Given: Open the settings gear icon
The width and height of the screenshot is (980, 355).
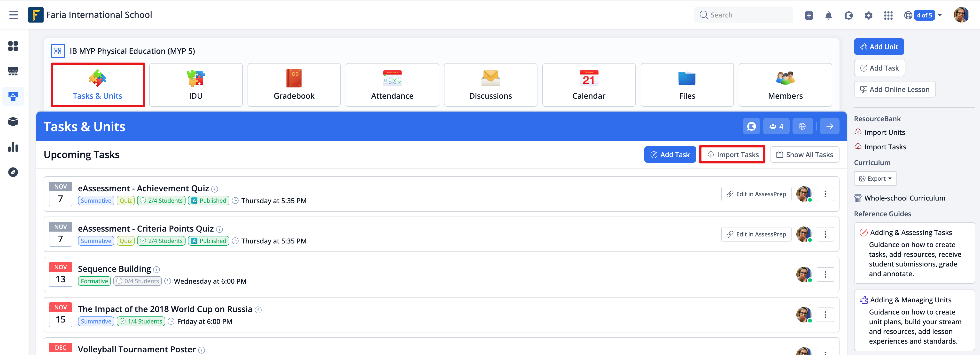Looking at the screenshot, I should [x=868, y=15].
